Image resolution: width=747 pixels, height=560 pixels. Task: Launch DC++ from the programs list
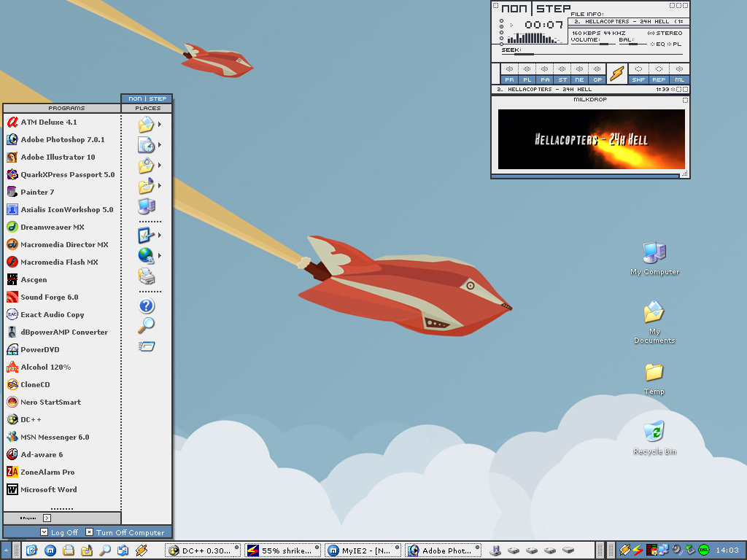pyautogui.click(x=62, y=419)
